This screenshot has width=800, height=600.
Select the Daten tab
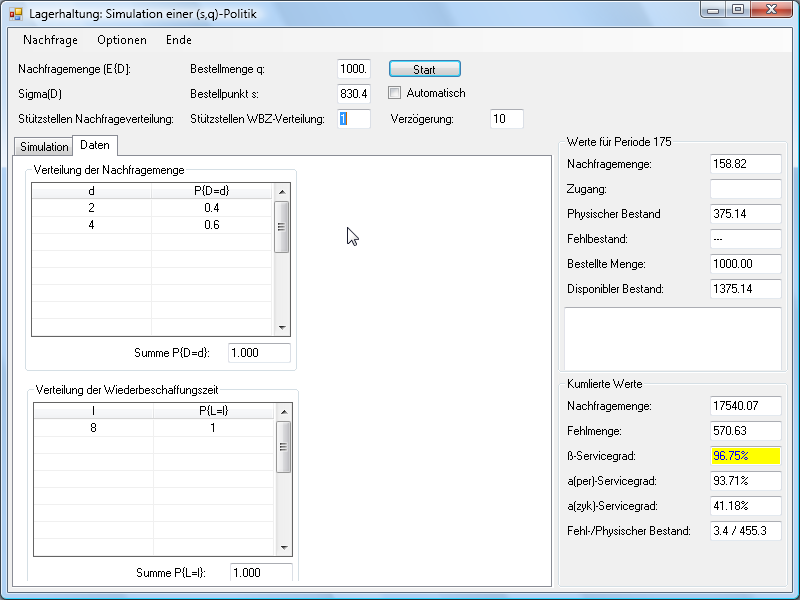(x=95, y=146)
